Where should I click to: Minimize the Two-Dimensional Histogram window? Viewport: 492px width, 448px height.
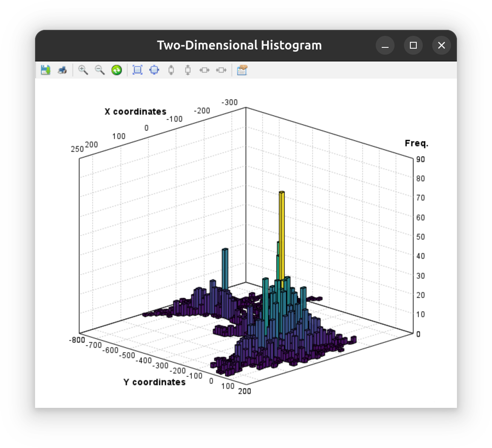(x=385, y=45)
